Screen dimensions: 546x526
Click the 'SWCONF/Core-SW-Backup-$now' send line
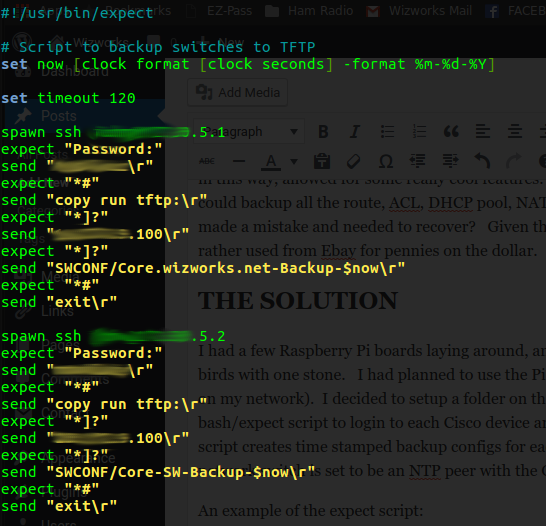158,472
